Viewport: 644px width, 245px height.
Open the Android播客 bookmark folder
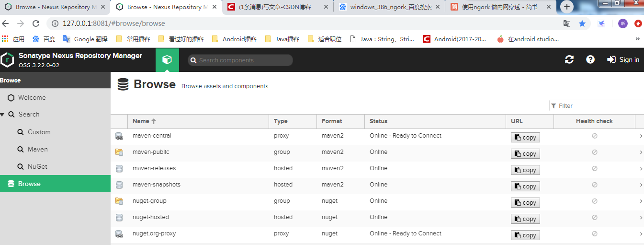[x=234, y=39]
